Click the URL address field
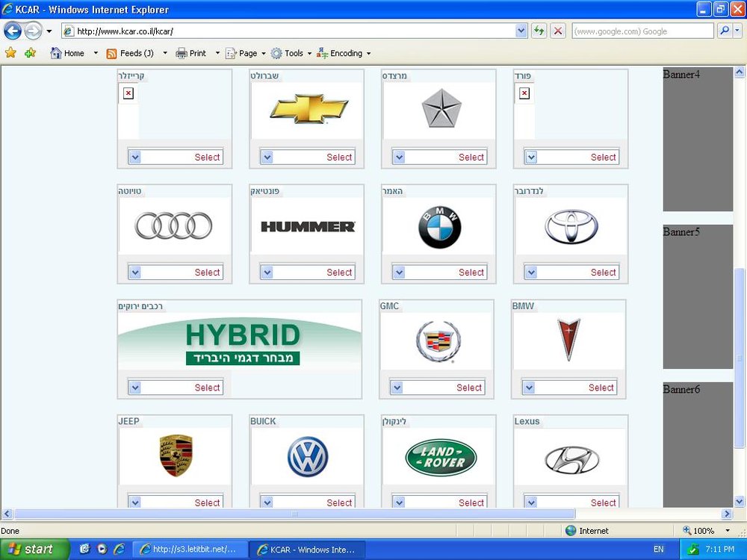Image resolution: width=747 pixels, height=560 pixels. [288, 31]
